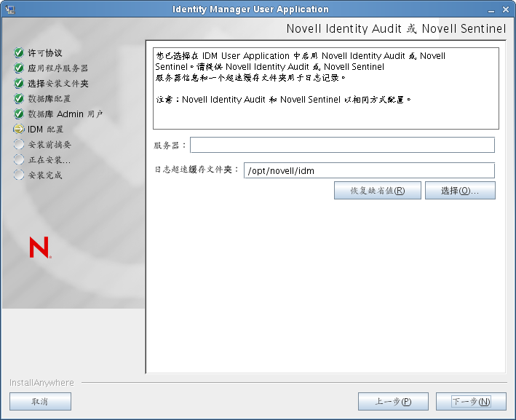This screenshot has width=516, height=420.
Task: Click the red Novell N logo
Action: tap(40, 247)
